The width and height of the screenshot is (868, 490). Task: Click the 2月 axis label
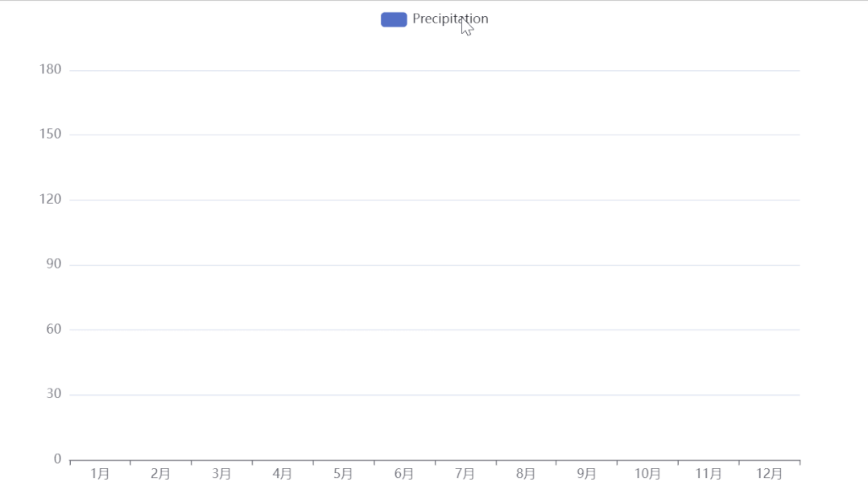tap(161, 474)
